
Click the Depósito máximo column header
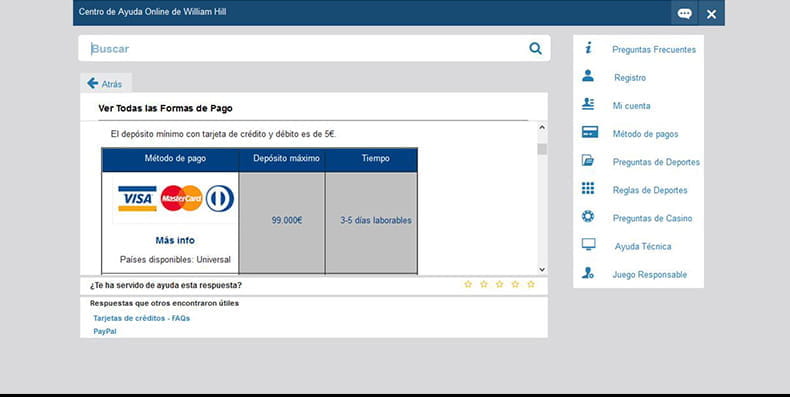point(282,160)
